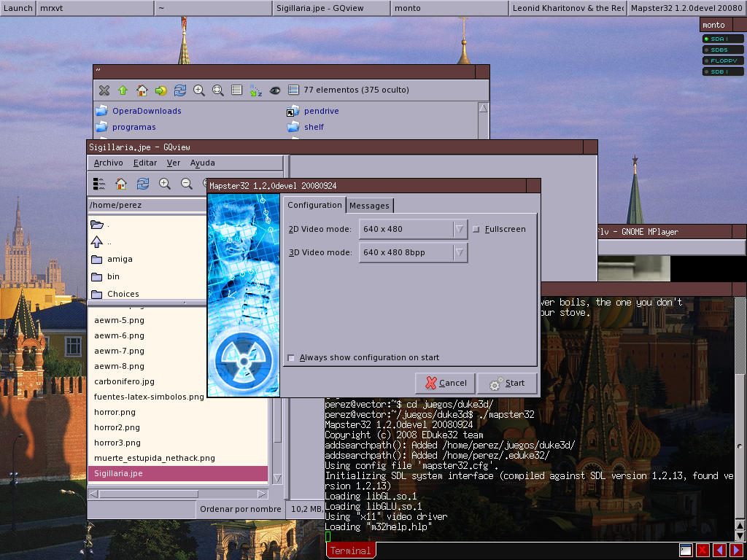The height and width of the screenshot is (560, 747).
Task: Open the 3D Video mode dropdown
Action: point(413,252)
